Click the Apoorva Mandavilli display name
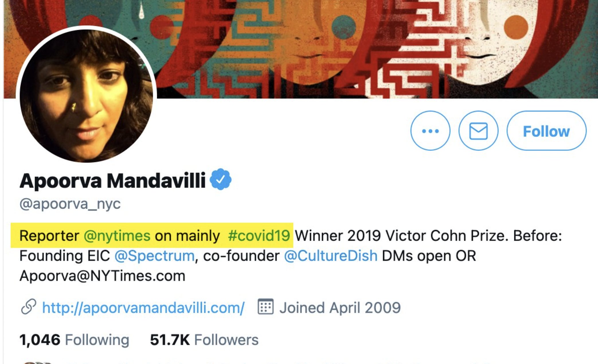 (x=112, y=181)
